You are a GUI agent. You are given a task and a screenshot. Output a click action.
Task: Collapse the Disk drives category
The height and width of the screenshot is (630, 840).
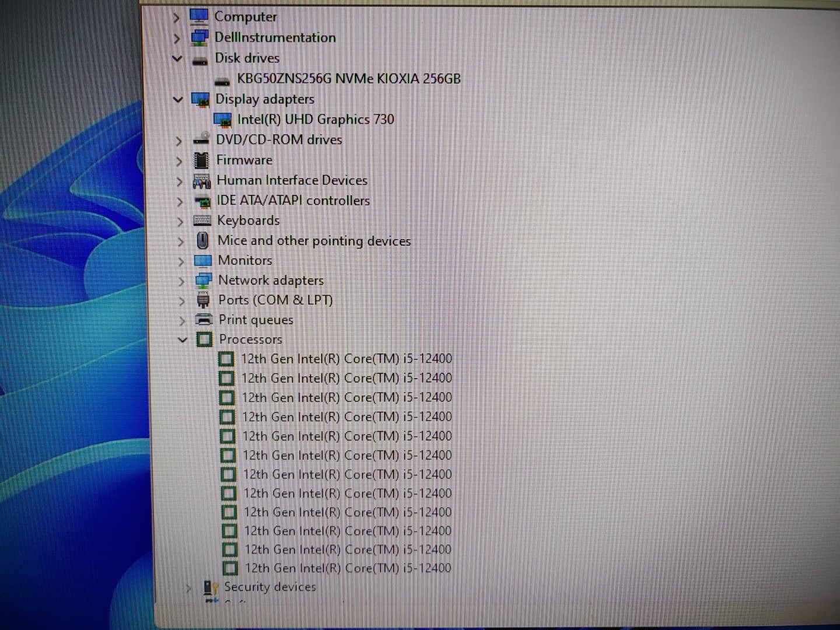pos(177,58)
